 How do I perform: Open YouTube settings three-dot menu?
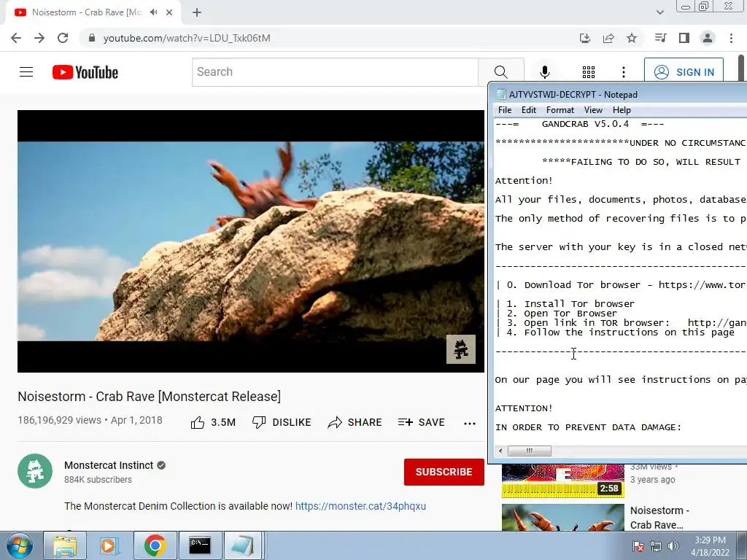click(623, 72)
